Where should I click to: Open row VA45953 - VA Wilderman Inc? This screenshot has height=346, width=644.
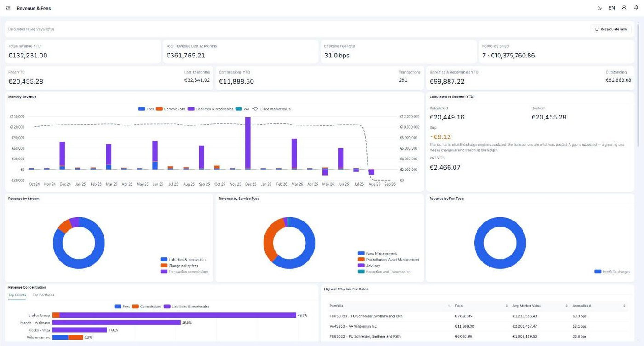[x=476, y=326]
